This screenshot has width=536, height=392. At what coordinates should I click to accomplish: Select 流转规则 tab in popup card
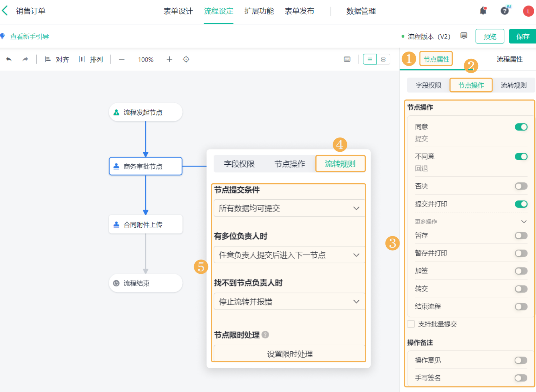340,164
